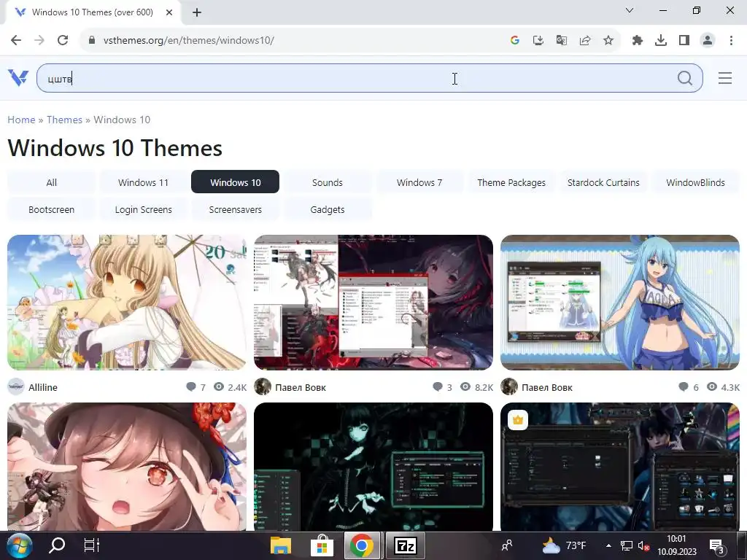Open a new browser tab
The height and width of the screenshot is (560, 747).
pyautogui.click(x=197, y=12)
